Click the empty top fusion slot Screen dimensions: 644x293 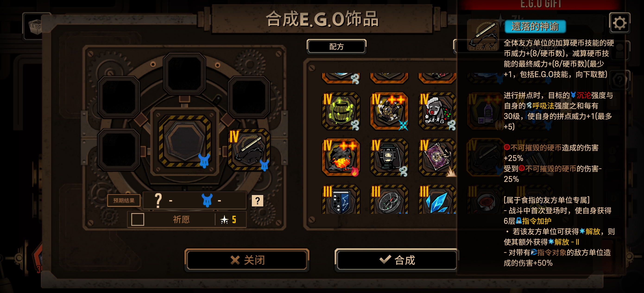(x=184, y=74)
